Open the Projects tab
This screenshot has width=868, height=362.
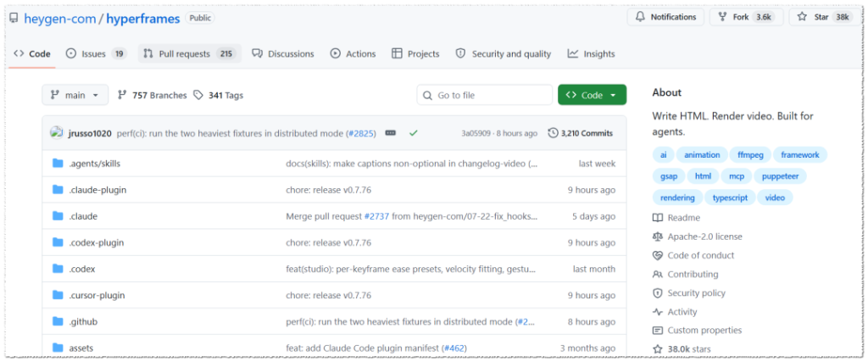coord(415,53)
